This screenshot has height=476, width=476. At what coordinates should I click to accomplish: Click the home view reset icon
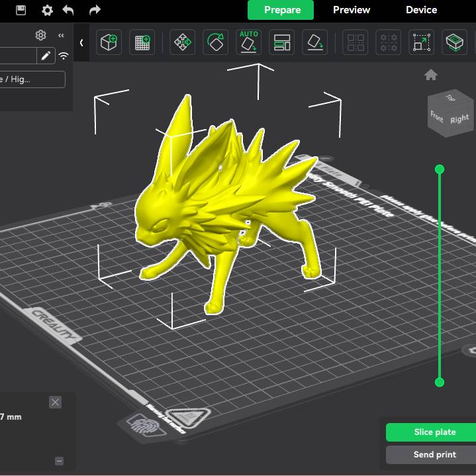431,75
